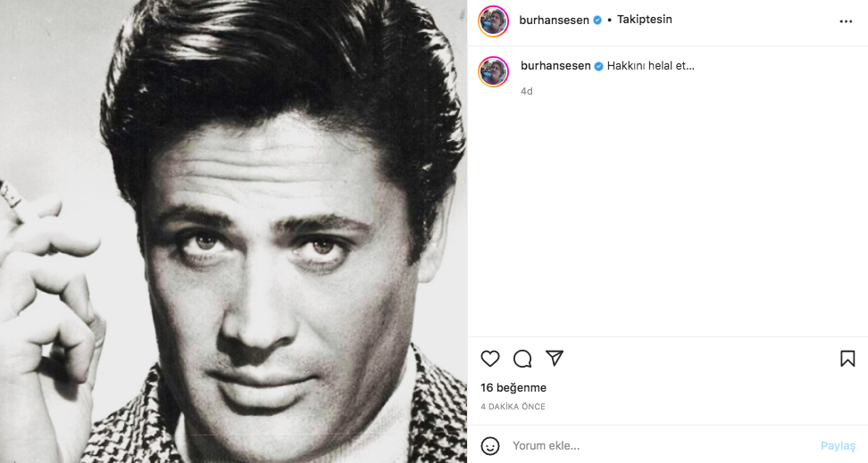The image size is (868, 463).
Task: View the 16 beğenme likes list
Action: point(513,388)
